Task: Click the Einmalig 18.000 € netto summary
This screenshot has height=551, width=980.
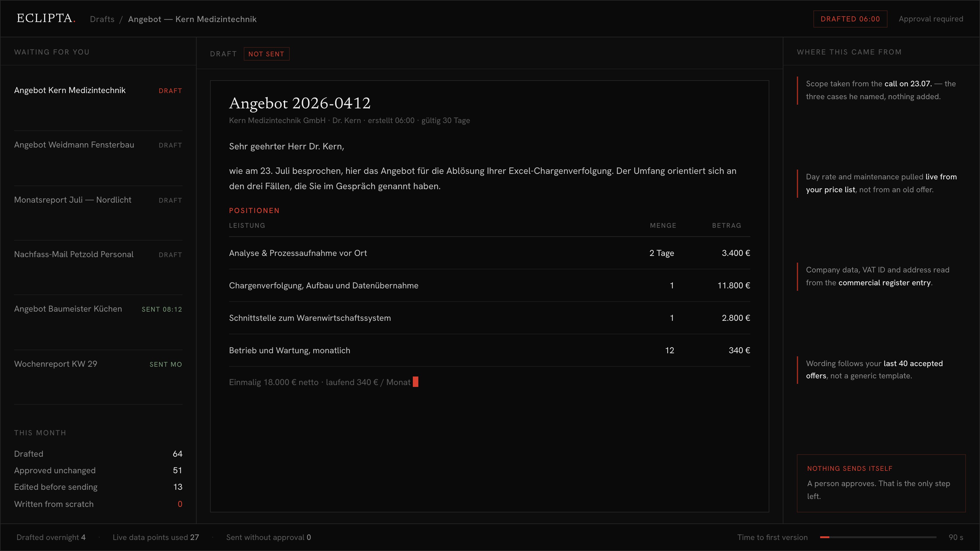Action: point(319,382)
